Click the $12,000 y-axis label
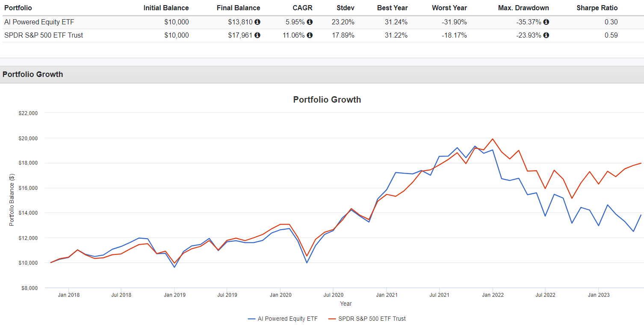 coord(29,238)
